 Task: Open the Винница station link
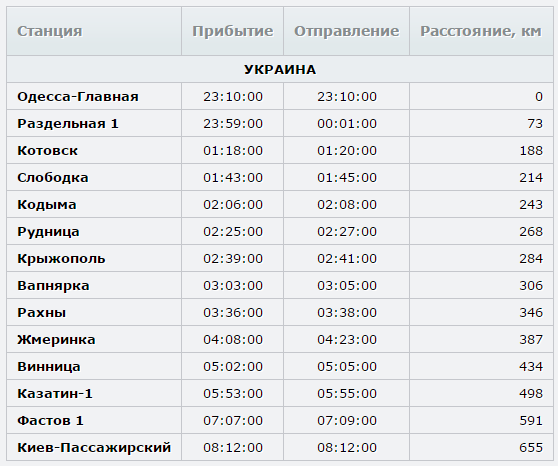click(49, 367)
